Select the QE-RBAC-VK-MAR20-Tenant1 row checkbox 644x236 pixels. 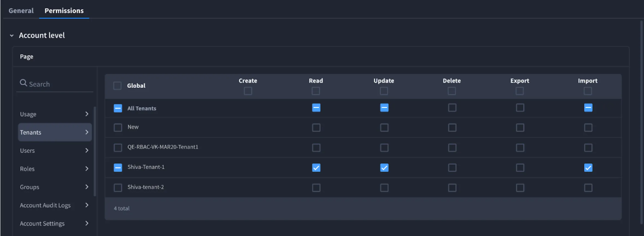coord(118,148)
